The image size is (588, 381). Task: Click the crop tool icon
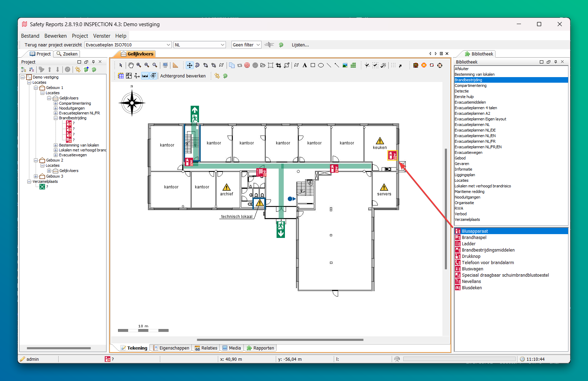click(278, 65)
